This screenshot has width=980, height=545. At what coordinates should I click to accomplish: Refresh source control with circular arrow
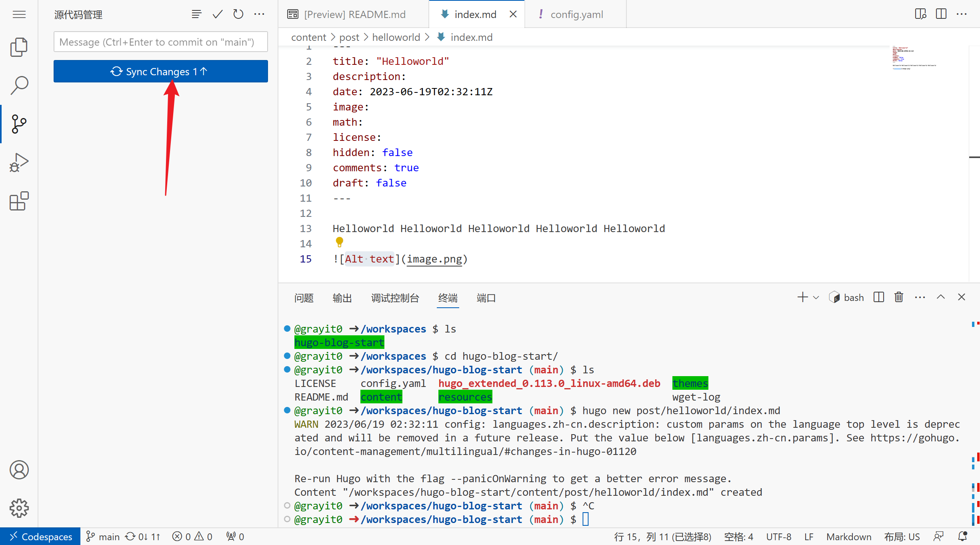pyautogui.click(x=238, y=14)
